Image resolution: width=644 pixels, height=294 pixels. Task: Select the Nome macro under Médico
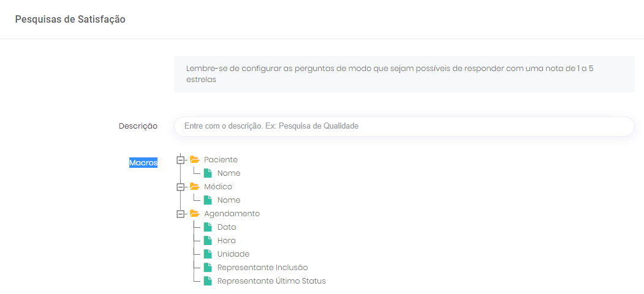[x=229, y=200]
